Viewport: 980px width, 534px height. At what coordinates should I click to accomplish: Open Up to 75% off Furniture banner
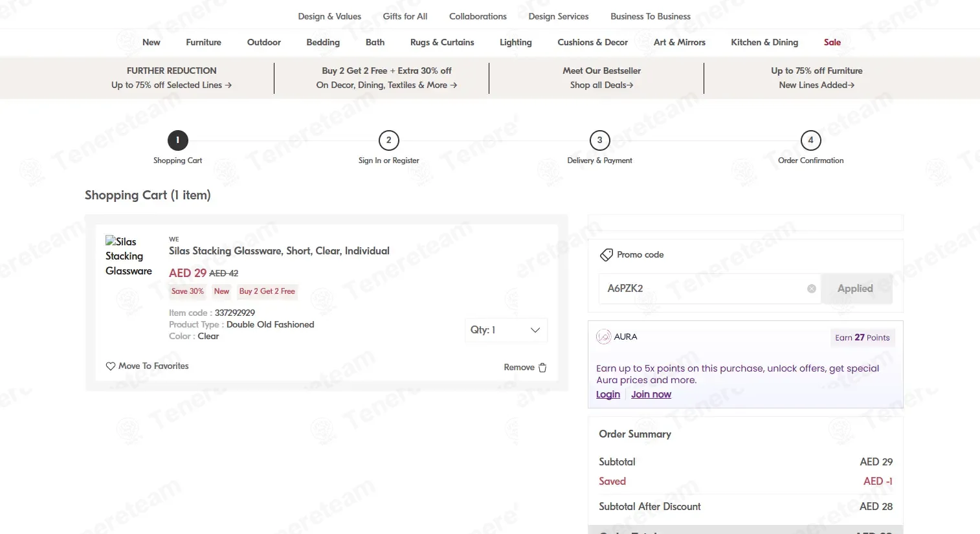(817, 78)
